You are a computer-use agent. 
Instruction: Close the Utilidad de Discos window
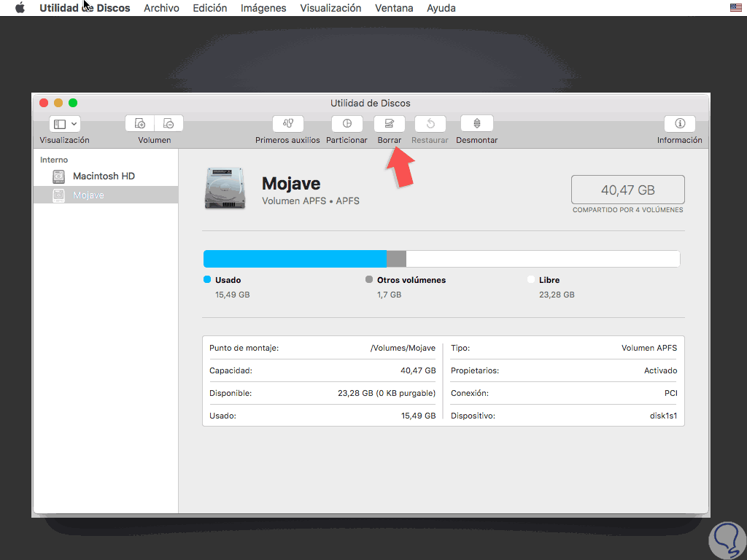pyautogui.click(x=44, y=103)
